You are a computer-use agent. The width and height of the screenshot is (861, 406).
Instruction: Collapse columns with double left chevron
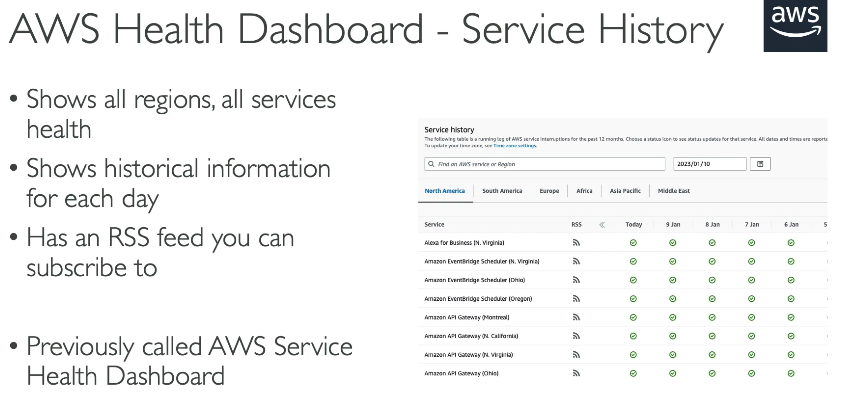602,225
